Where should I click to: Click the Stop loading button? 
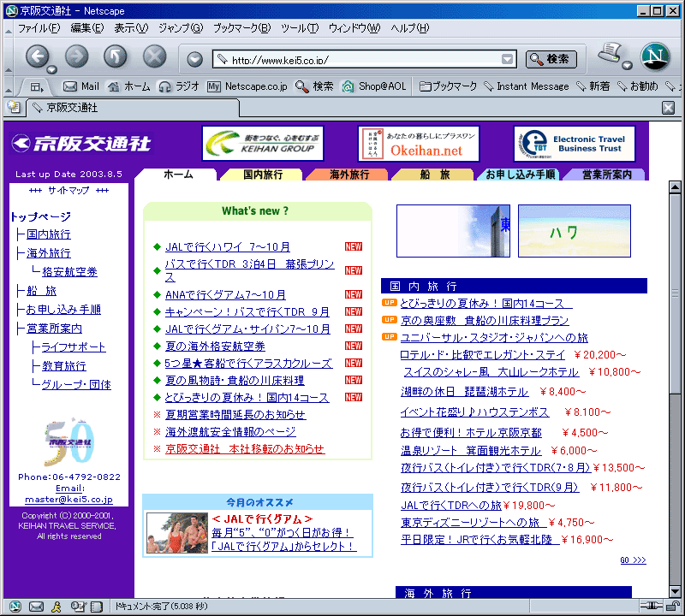tap(155, 56)
